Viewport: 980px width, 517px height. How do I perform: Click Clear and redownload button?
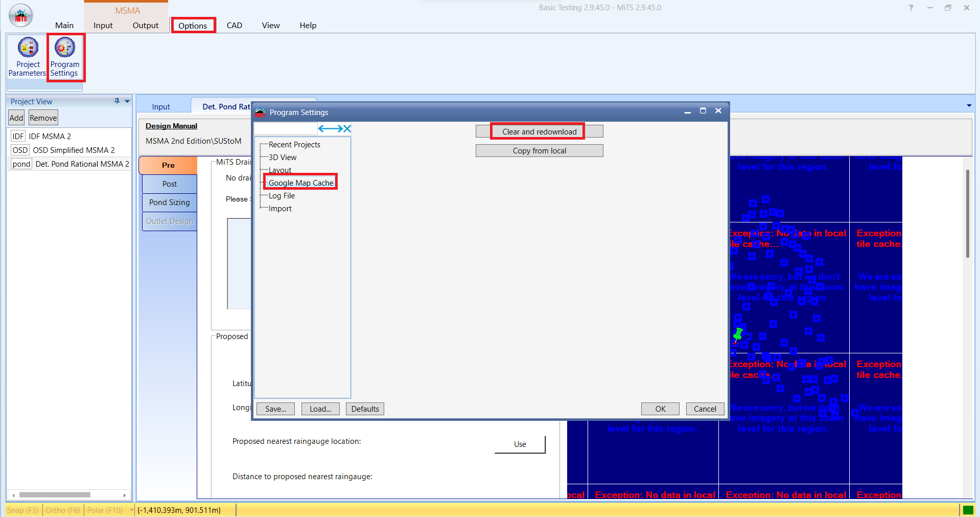point(539,131)
